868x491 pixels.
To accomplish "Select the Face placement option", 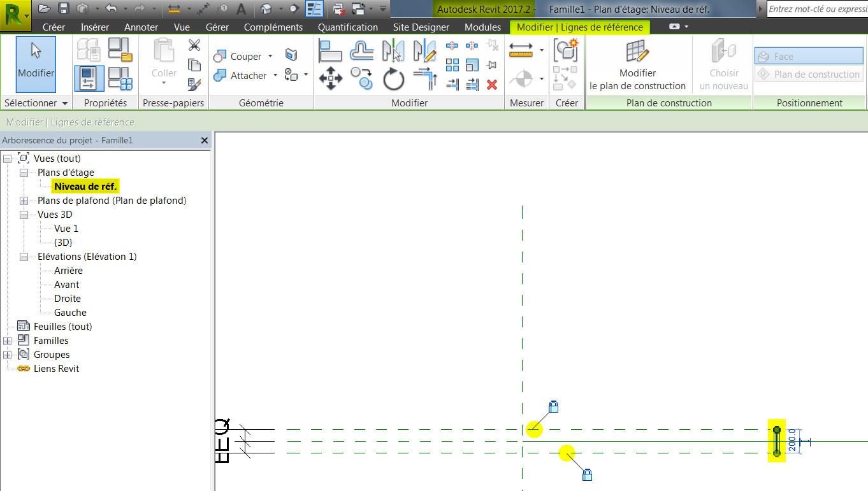I will tap(808, 56).
